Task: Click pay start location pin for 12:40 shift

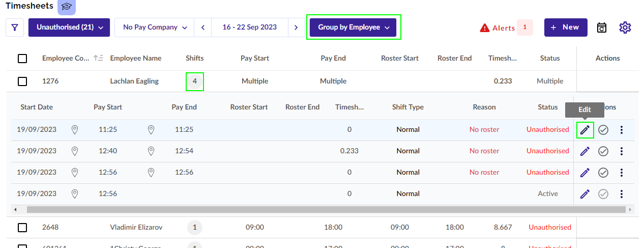Action: coord(75,151)
